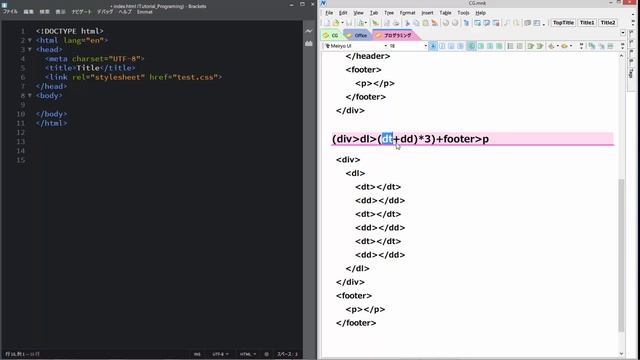Click the cursor position indicator in Brackets status bar
This screenshot has width=640, height=360.
coord(22,354)
